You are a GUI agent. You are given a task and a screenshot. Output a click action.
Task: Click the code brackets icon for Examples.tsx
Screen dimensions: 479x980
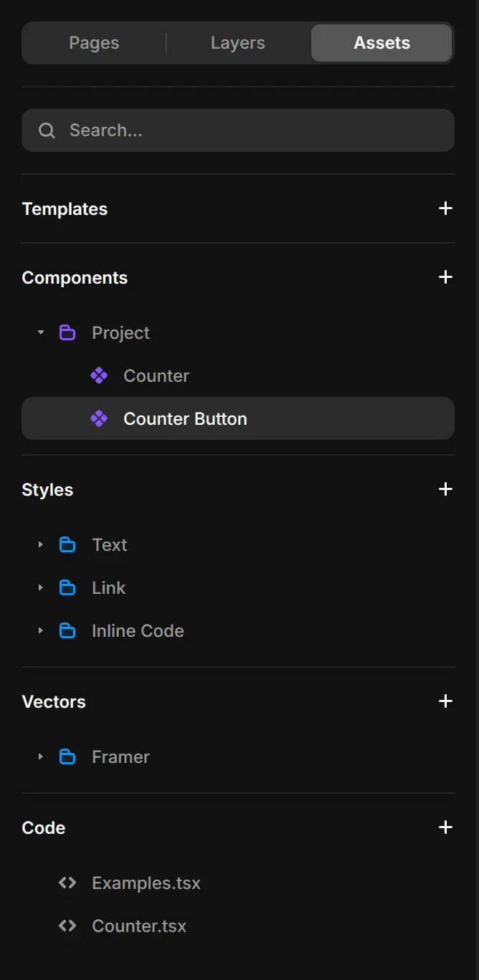[67, 883]
